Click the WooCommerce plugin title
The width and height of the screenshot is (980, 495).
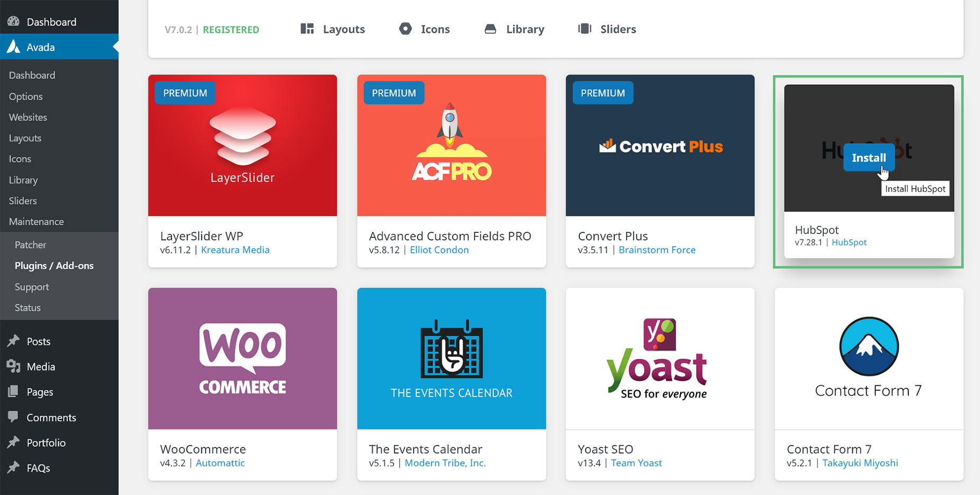tap(203, 449)
